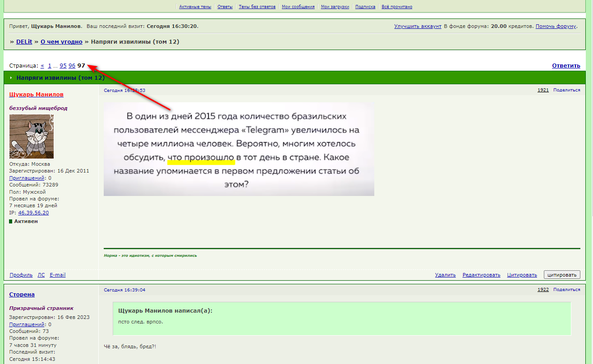Image resolution: width=593 pixels, height=364 pixels.
Task: Click the quoted text псто след. врпсо.
Action: pos(140,322)
